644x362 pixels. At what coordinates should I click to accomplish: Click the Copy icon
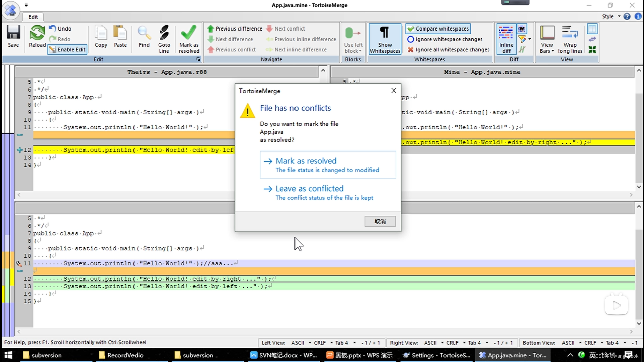pyautogui.click(x=101, y=37)
